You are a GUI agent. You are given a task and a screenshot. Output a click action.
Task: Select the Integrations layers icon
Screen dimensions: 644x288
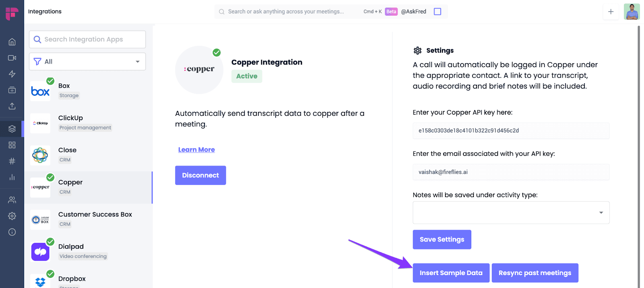[x=12, y=129]
